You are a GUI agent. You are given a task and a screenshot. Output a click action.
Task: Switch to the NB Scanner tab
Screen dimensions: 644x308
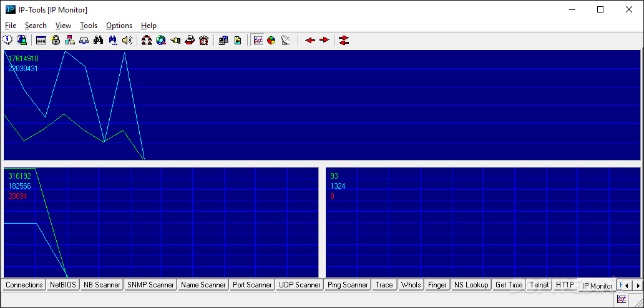click(x=102, y=285)
